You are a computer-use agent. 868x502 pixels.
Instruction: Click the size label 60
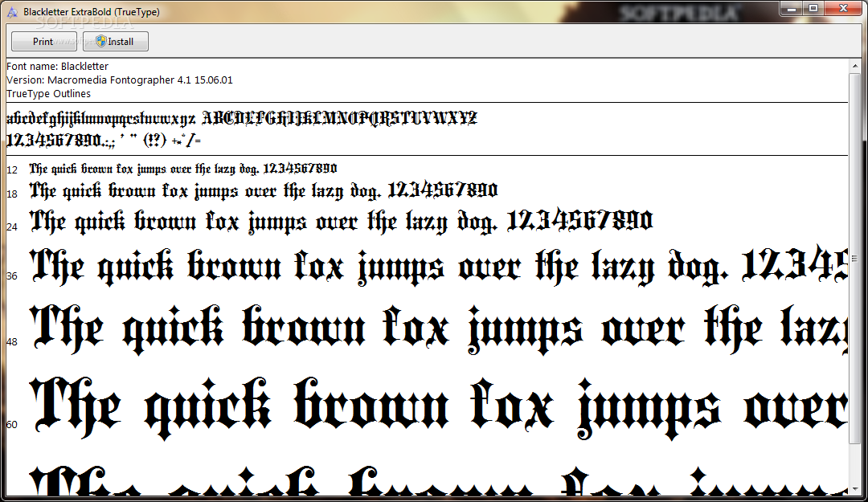(12, 425)
